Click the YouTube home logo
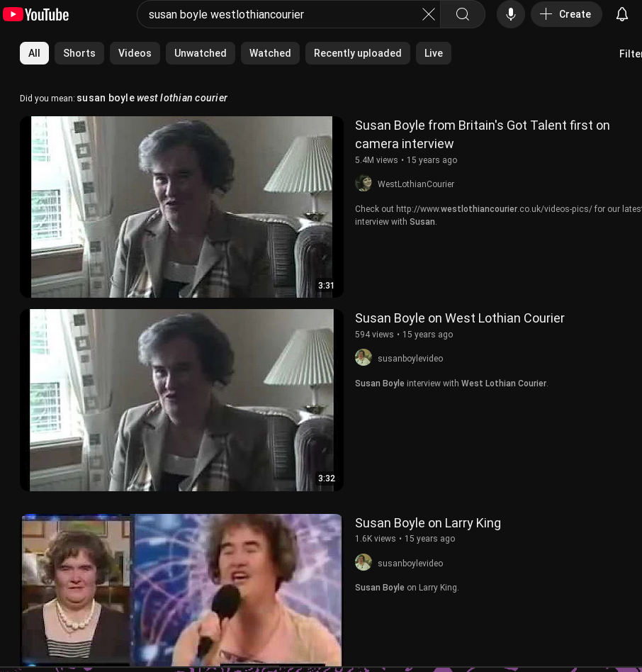The width and height of the screenshot is (642, 672). pyautogui.click(x=35, y=14)
